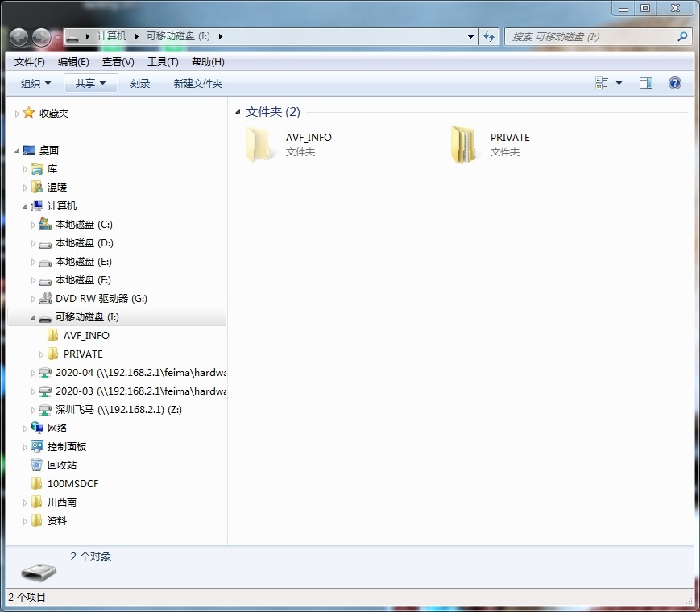Select PRIVATE folder in navigation tree
The height and width of the screenshot is (612, 700).
(x=83, y=354)
